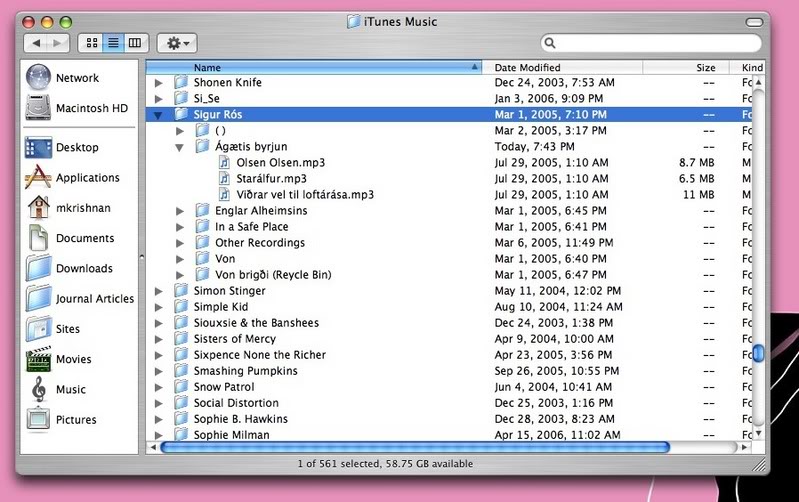
Task: Select the Sophie Milman row
Action: point(448,435)
